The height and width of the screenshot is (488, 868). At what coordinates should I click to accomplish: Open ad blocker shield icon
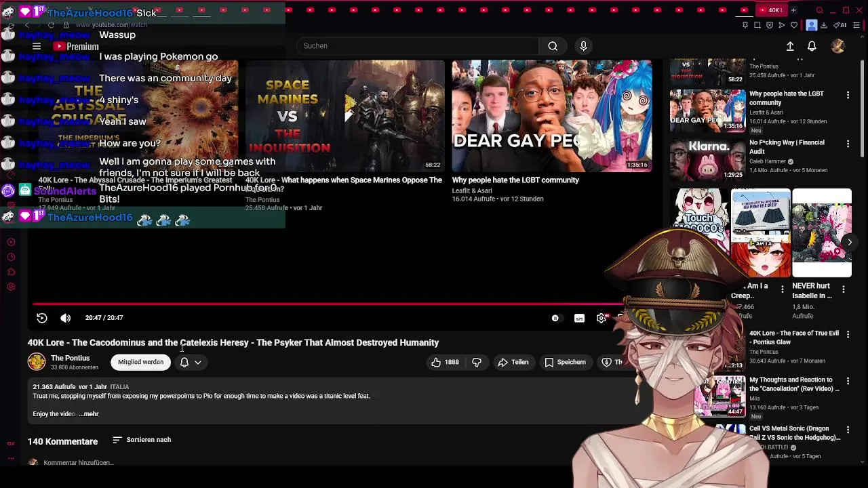click(770, 25)
